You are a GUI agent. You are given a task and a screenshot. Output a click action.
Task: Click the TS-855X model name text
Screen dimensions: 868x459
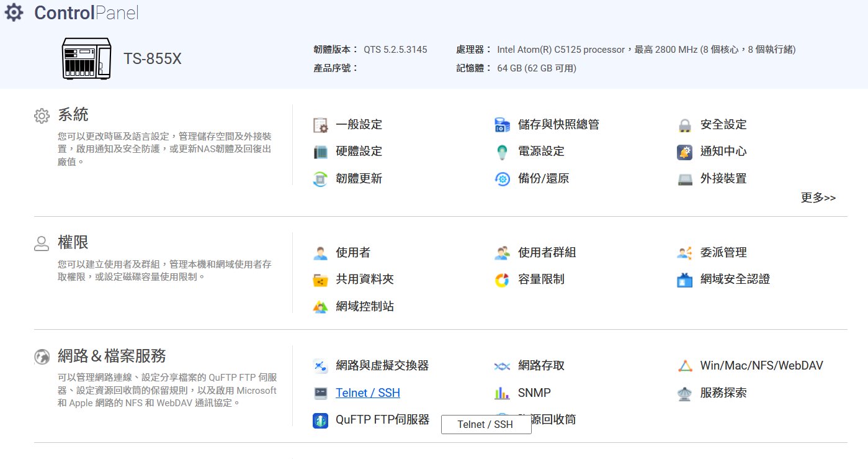153,59
